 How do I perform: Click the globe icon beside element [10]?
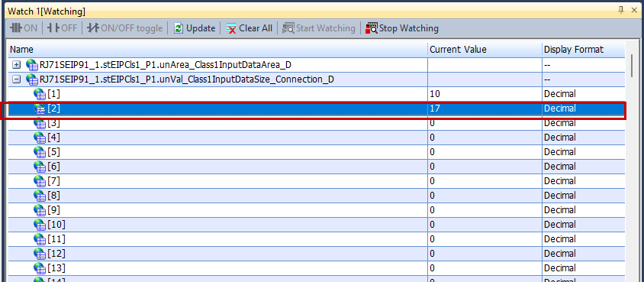[40, 225]
